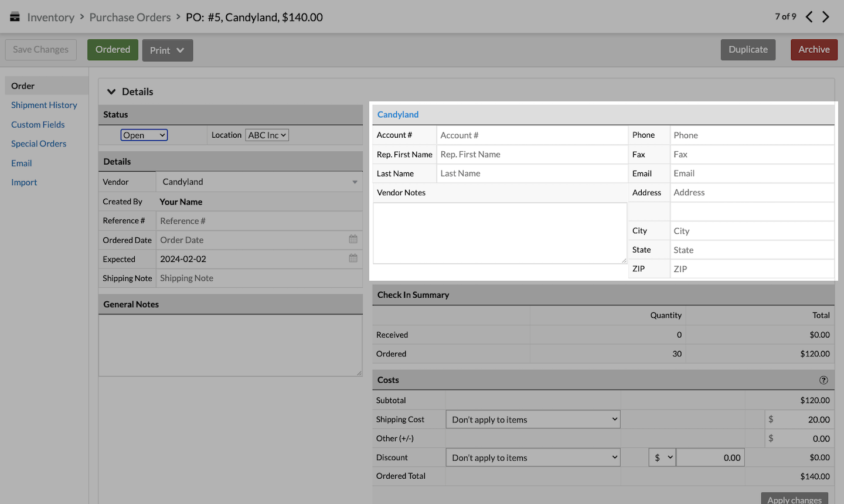Click the green Ordered status button
Viewport: 844px width, 504px height.
tap(112, 50)
